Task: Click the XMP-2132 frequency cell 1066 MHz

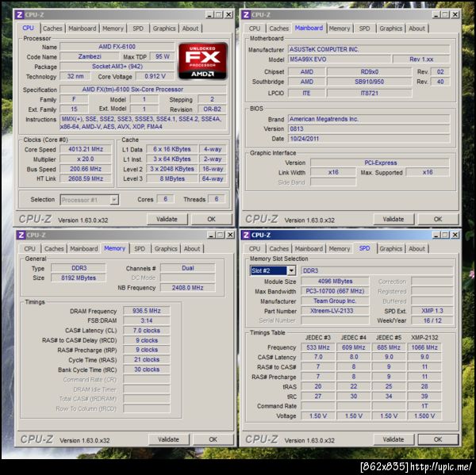Action: point(424,347)
